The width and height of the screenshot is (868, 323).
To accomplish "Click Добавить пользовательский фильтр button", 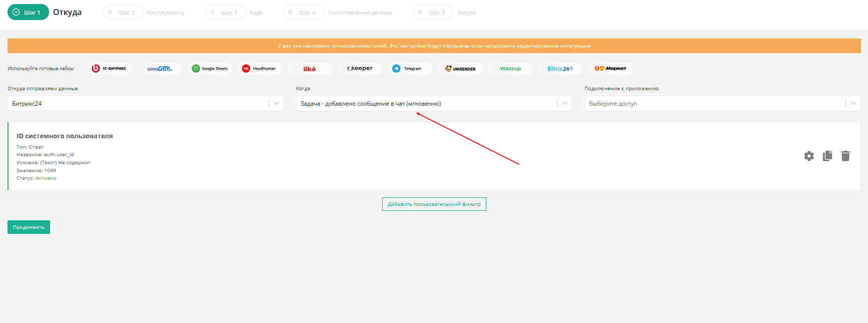I will point(434,204).
